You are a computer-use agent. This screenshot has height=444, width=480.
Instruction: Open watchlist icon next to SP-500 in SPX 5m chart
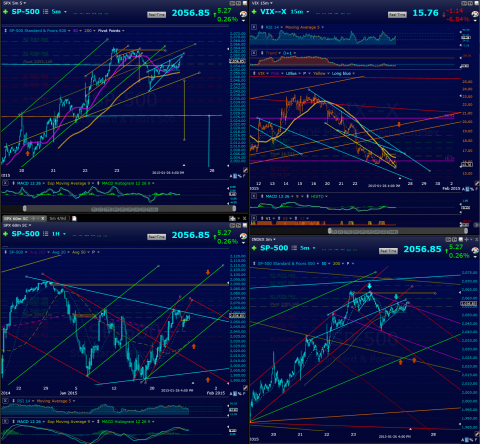[45, 12]
